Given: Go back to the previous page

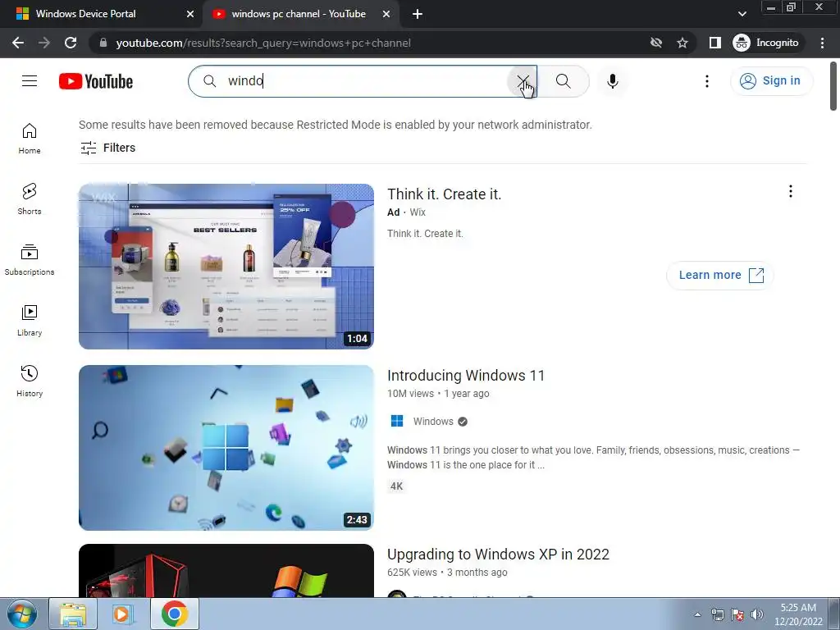Looking at the screenshot, I should coord(18,43).
